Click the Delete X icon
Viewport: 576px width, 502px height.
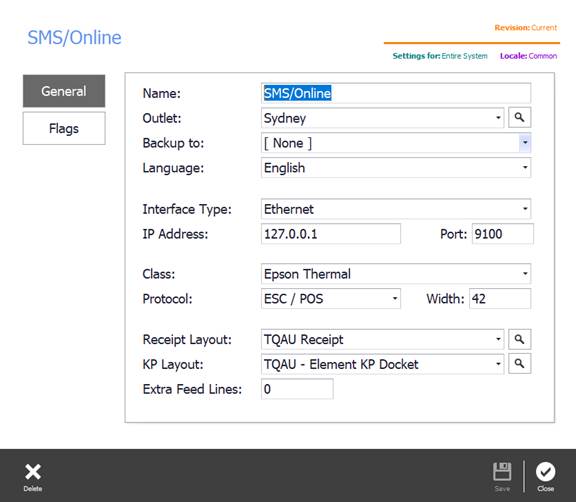(33, 472)
